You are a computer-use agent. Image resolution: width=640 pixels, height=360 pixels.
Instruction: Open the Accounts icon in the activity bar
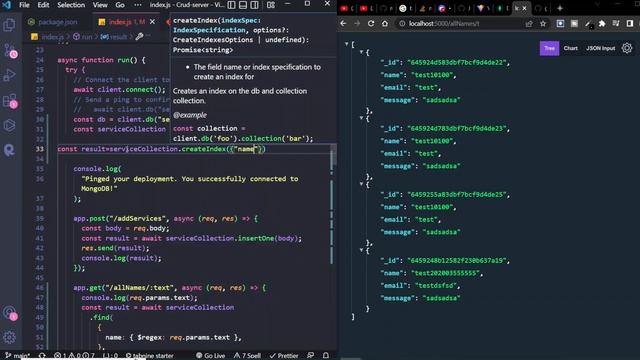(x=9, y=313)
